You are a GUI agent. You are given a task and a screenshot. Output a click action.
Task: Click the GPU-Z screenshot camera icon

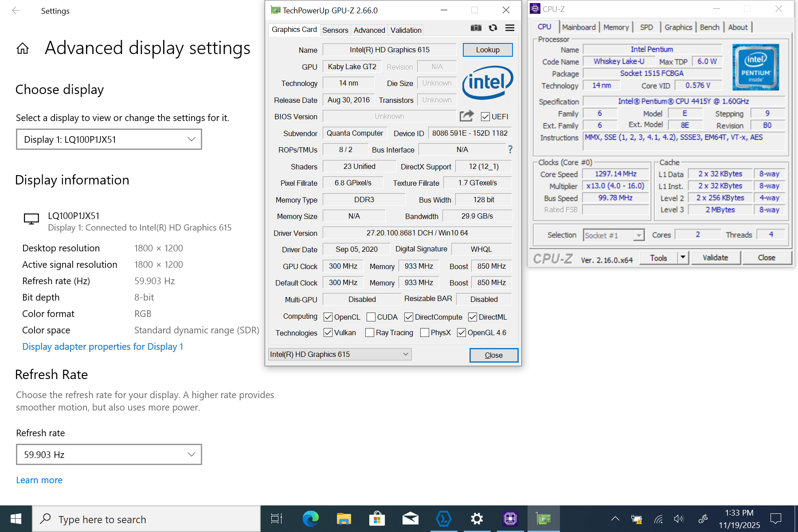(x=476, y=28)
